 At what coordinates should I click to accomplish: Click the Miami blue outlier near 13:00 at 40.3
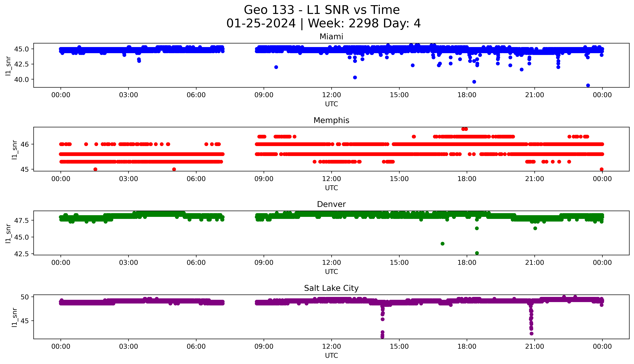point(355,78)
